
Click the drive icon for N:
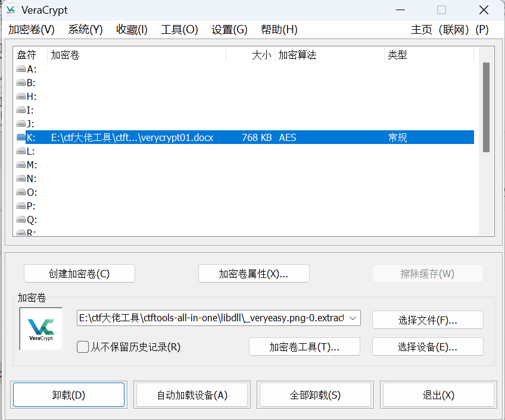coord(21,178)
